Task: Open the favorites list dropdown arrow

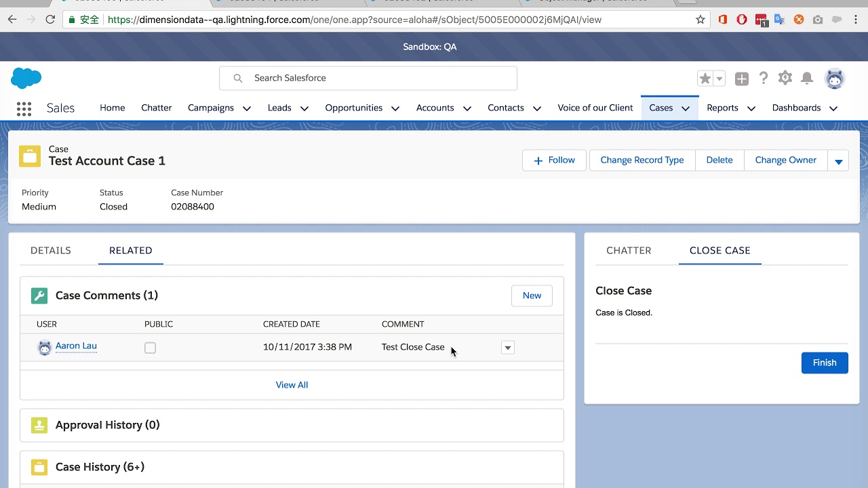Action: [x=719, y=79]
